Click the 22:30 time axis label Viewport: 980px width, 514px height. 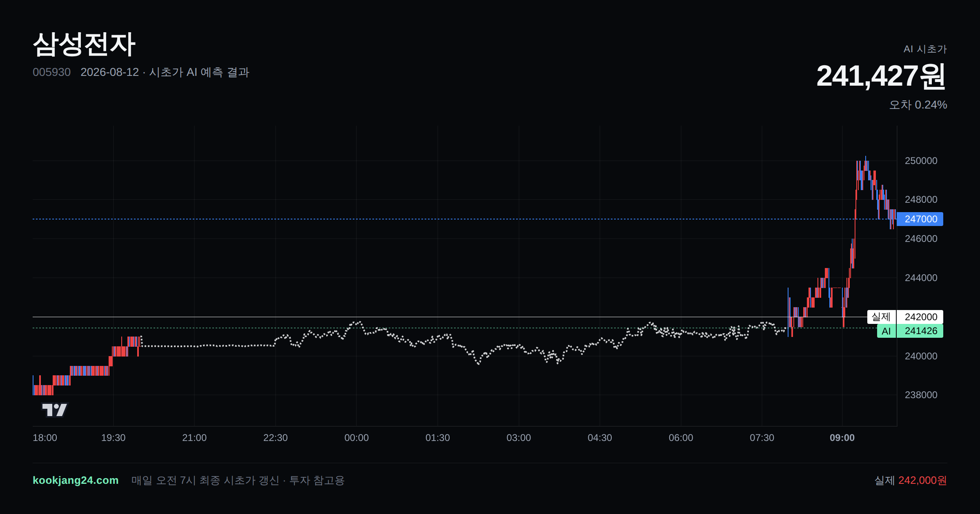275,438
